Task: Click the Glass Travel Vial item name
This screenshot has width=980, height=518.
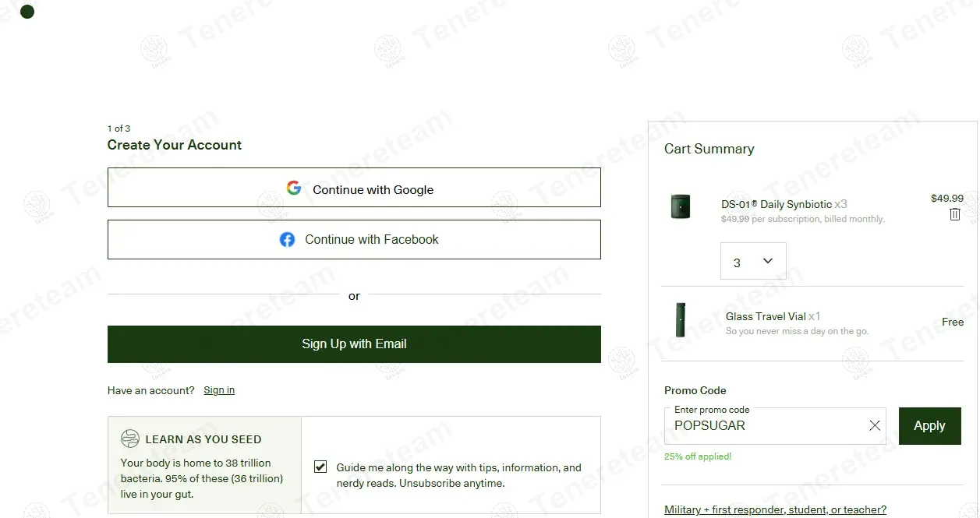Action: point(766,316)
